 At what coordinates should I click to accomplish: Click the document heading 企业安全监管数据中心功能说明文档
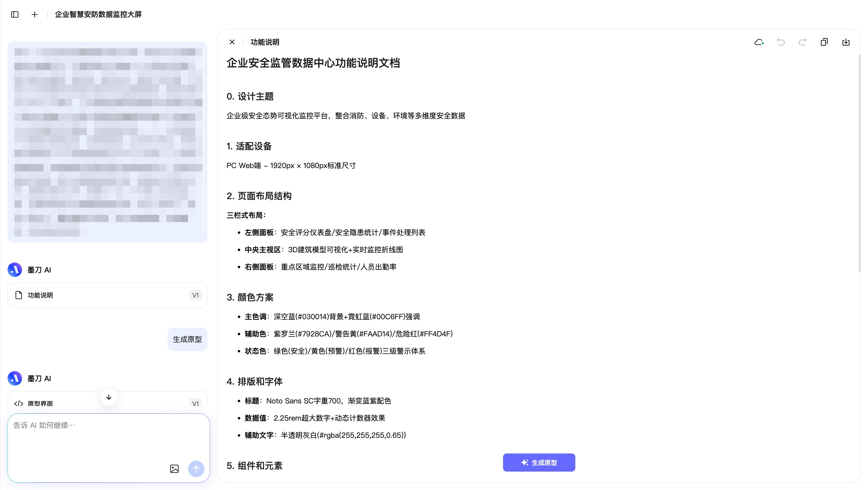tap(313, 63)
